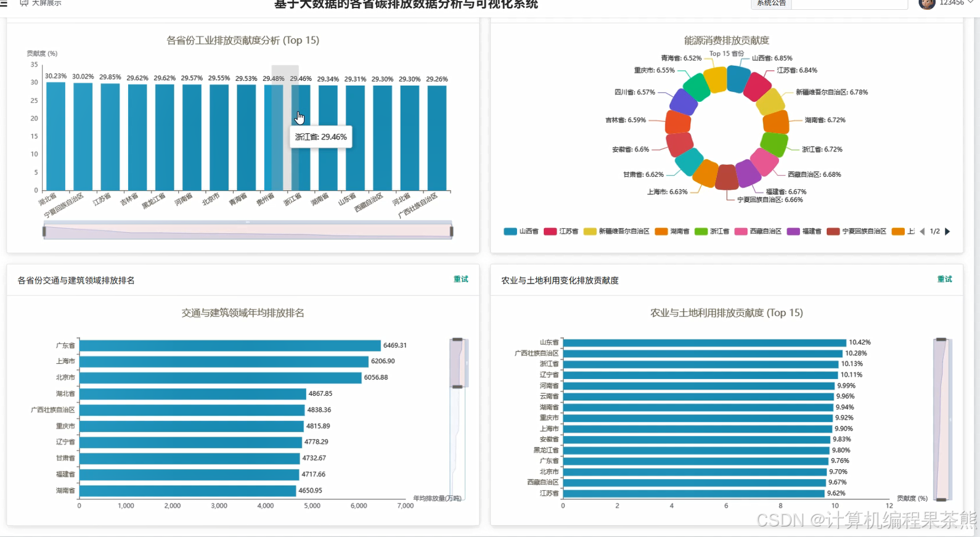Click the 农业与土地利用排放贡献度 (Top 15) title
Screen dimensions: 980x537
click(x=727, y=313)
